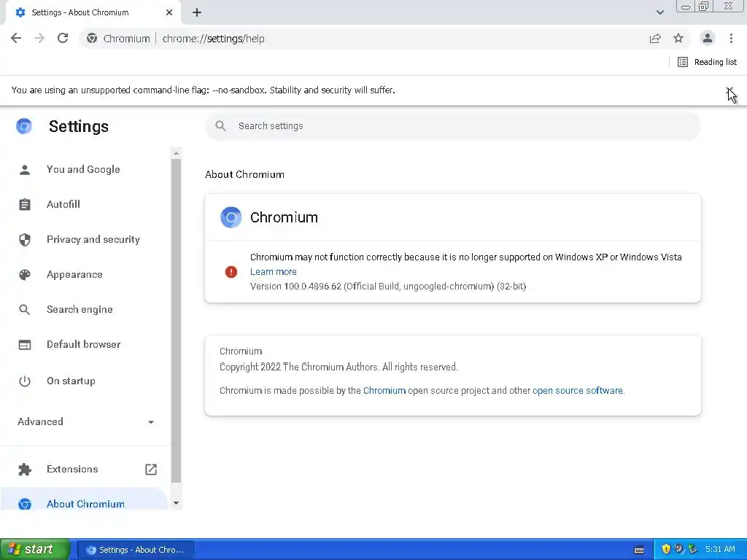This screenshot has height=560, width=747.
Task: Open the Windows start menu
Action: [35, 549]
